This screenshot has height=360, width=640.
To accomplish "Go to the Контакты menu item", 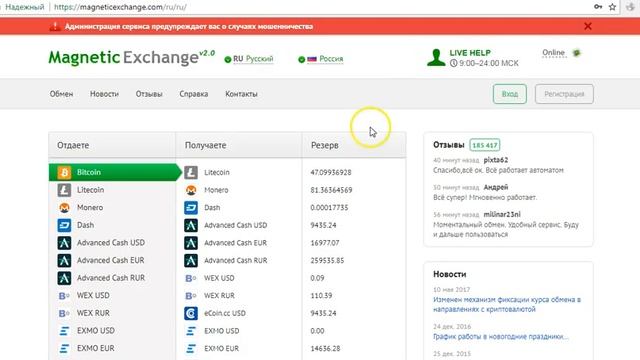I will click(241, 94).
